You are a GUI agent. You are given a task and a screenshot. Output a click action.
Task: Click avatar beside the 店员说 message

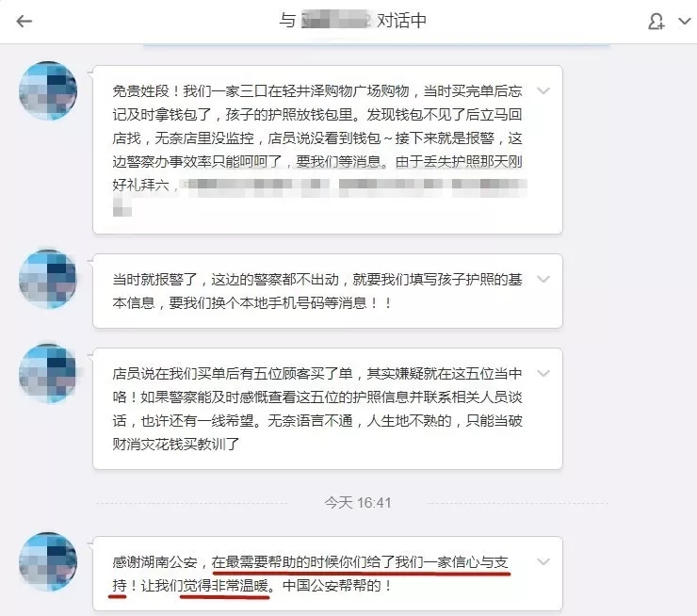tap(48, 373)
